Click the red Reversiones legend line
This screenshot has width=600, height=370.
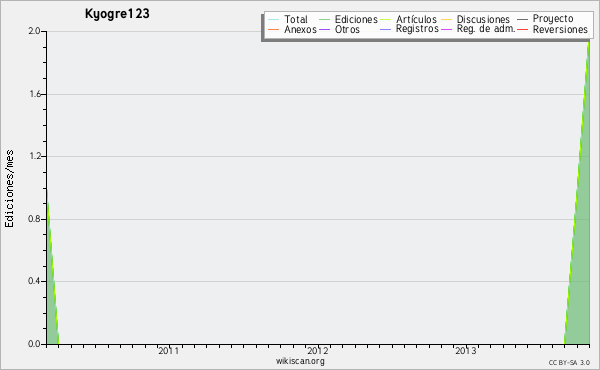[x=522, y=29]
